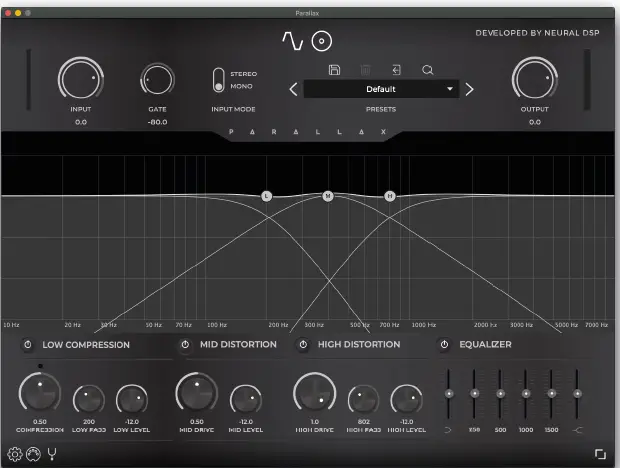620x468 pixels.
Task: Flip the Stereo/Mono input mode switch
Action: [218, 80]
